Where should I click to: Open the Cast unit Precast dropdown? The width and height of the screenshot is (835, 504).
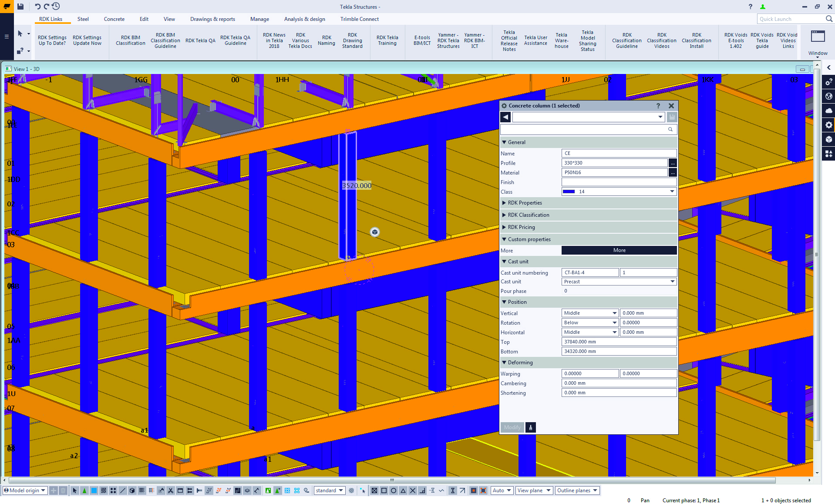[x=619, y=282]
